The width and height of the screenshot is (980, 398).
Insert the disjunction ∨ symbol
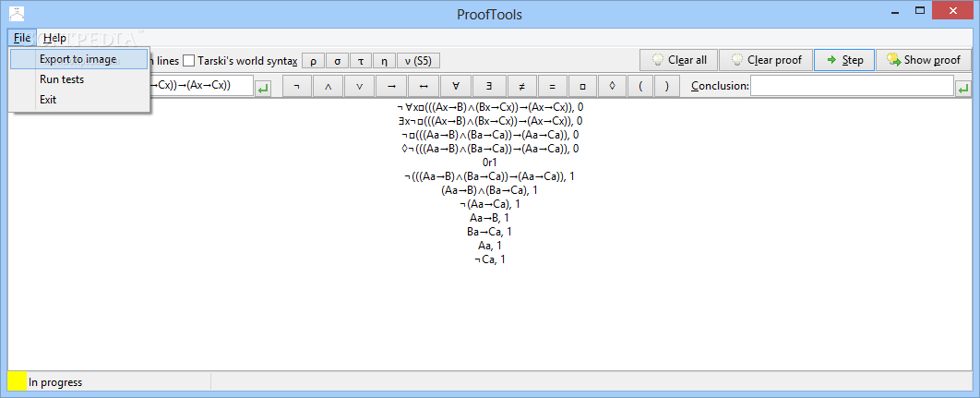tap(359, 87)
